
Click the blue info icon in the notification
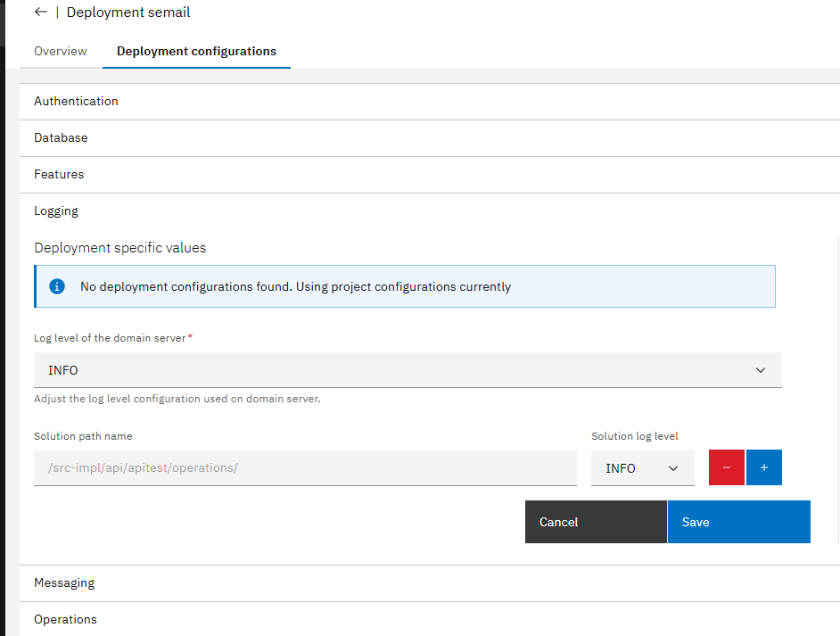[x=57, y=286]
